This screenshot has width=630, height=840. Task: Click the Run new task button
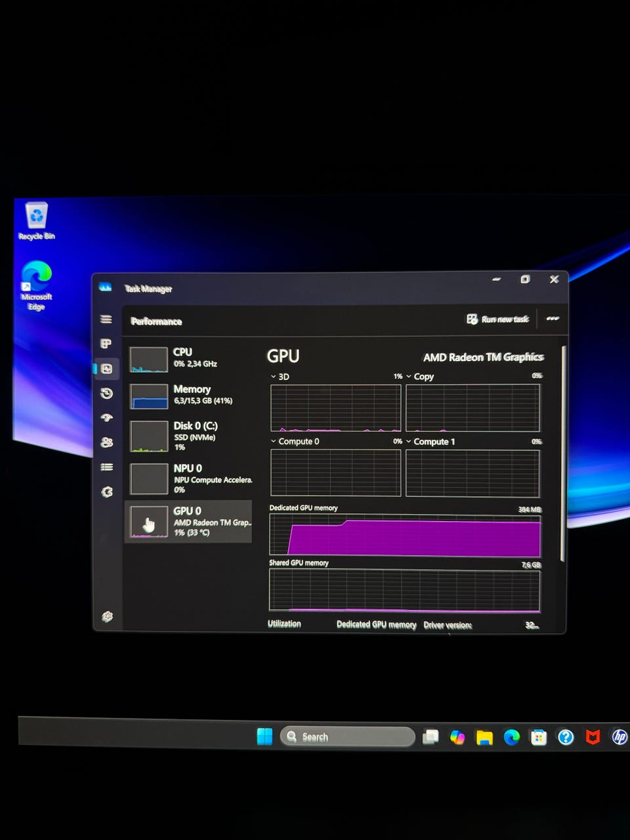pyautogui.click(x=498, y=320)
